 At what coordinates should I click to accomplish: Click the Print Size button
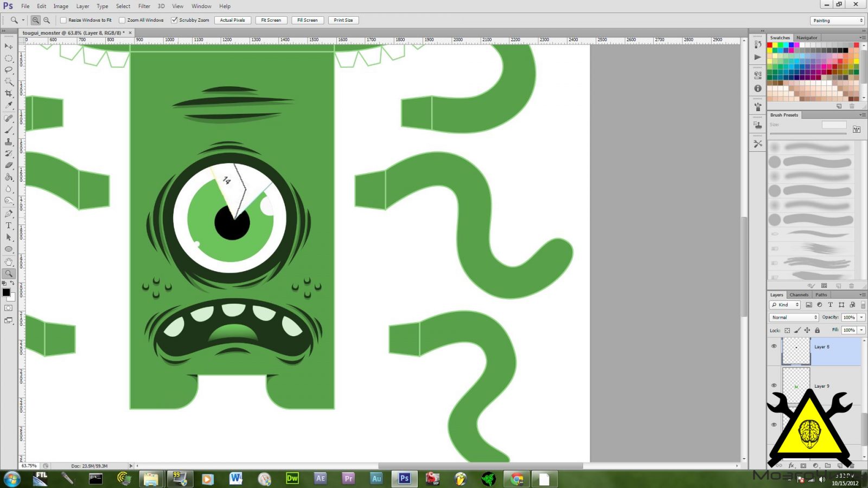coord(343,20)
